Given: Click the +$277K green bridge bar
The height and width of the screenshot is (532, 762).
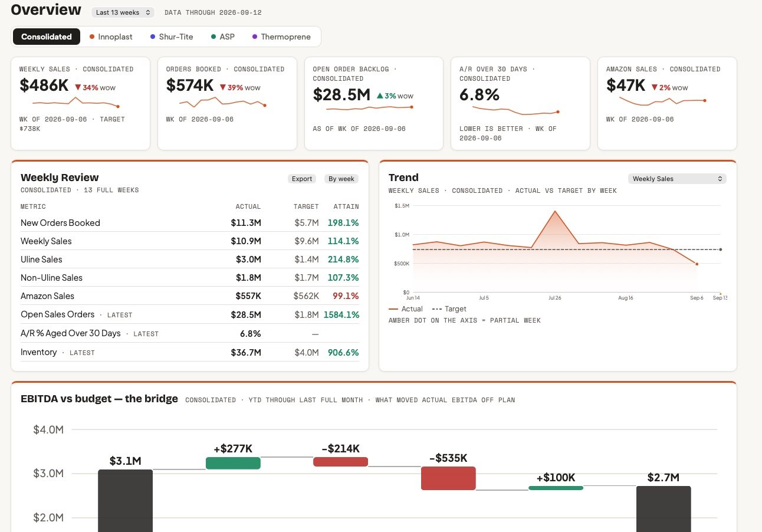Looking at the screenshot, I should pyautogui.click(x=233, y=463).
